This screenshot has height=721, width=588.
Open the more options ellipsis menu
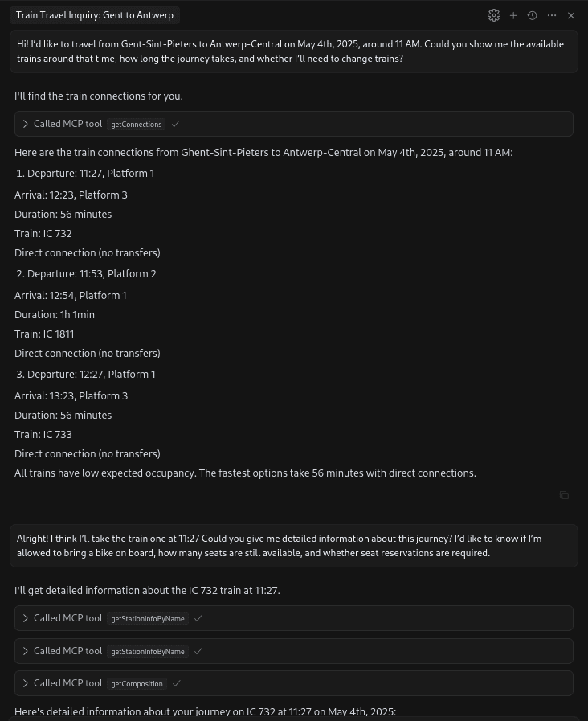click(552, 15)
